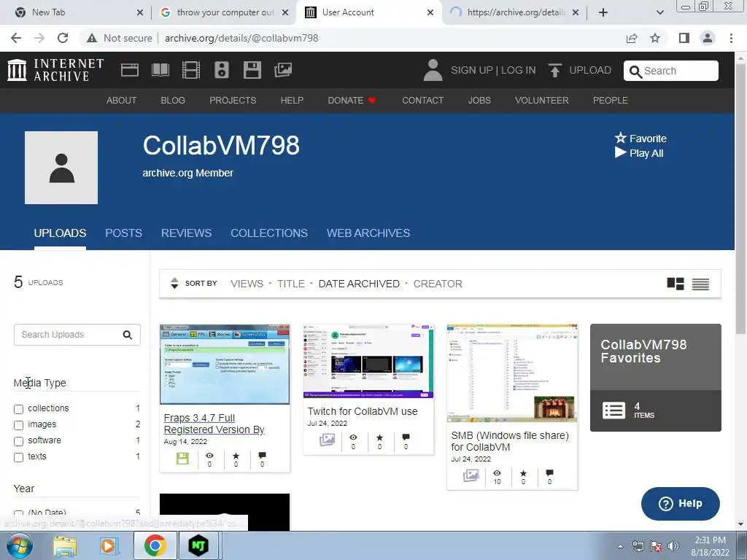The width and height of the screenshot is (747, 560).
Task: Switch to the Uploads tab
Action: coord(60,233)
